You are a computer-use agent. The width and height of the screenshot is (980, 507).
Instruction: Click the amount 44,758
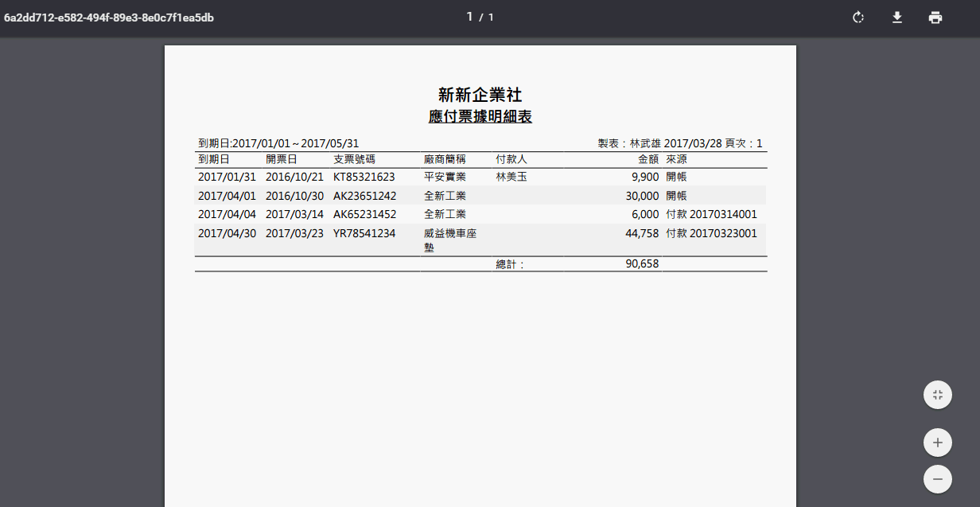click(642, 233)
